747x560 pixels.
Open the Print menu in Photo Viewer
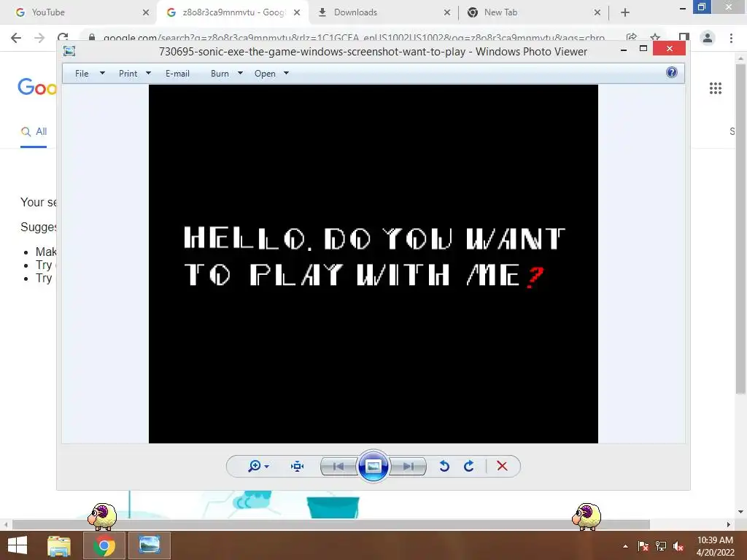coord(128,74)
